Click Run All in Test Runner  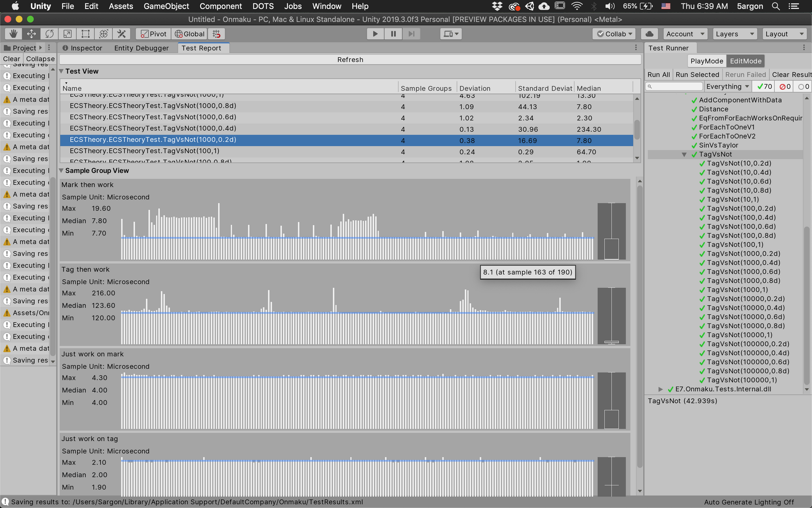658,74
